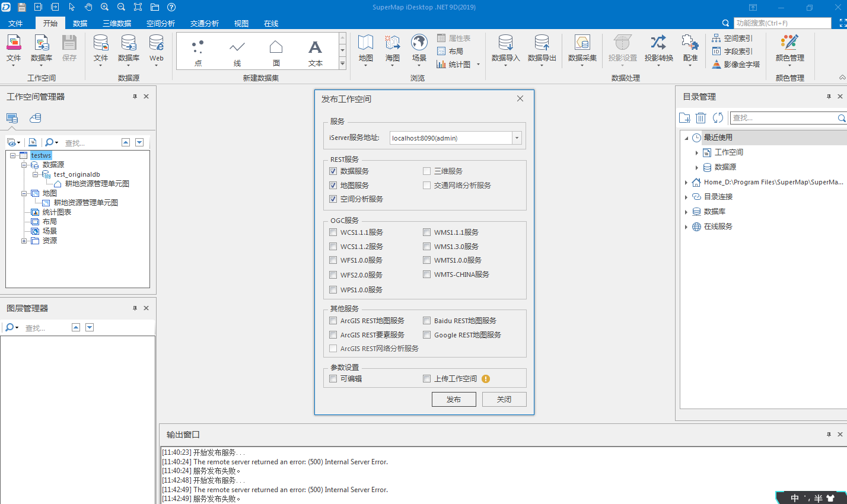
Task: Open 统计图 dropdown arrow
Action: (478, 64)
